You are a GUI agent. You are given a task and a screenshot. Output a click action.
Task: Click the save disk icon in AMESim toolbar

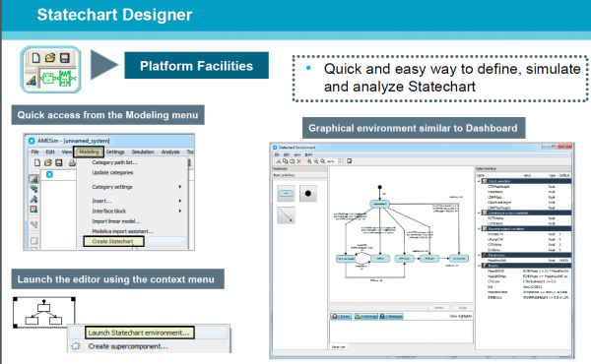point(59,162)
